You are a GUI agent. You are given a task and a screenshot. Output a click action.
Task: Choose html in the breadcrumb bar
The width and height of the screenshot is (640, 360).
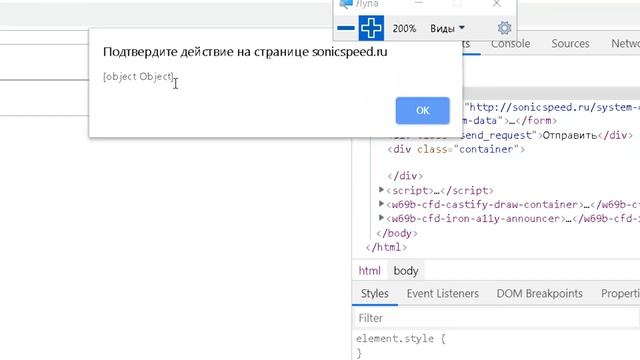click(369, 271)
